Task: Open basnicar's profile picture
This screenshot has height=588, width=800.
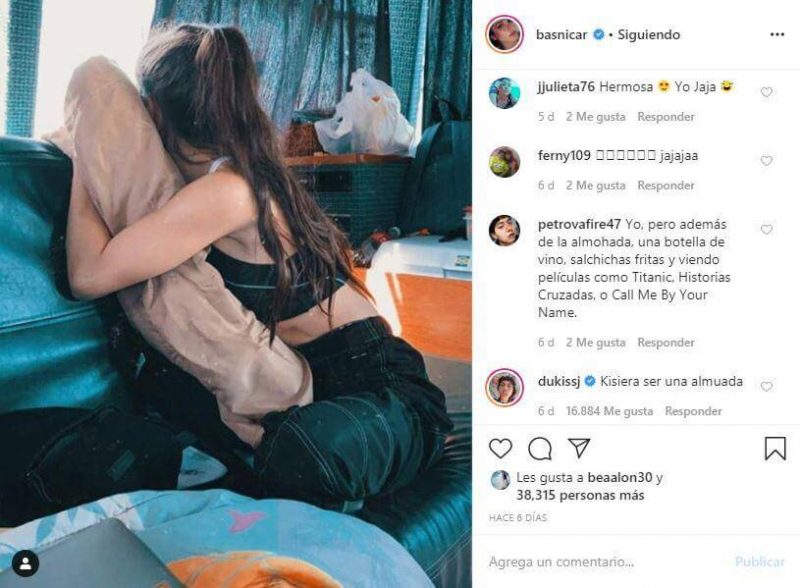Action: coord(505,34)
